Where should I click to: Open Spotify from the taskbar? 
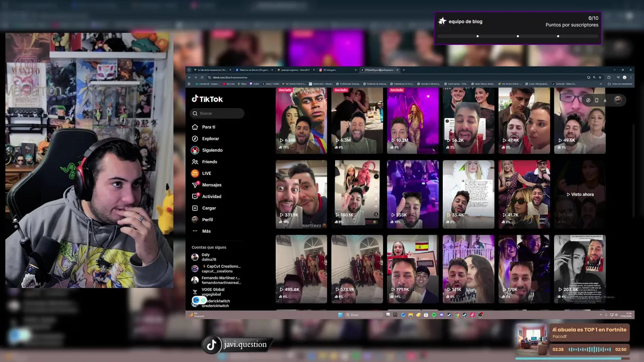(x=434, y=315)
